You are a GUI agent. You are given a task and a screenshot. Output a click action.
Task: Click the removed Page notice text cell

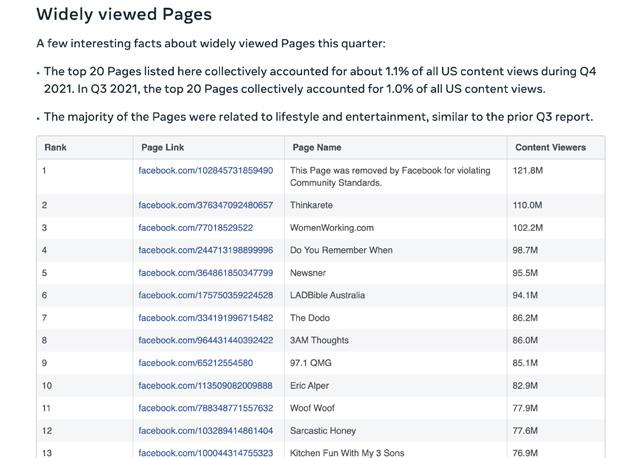click(390, 177)
